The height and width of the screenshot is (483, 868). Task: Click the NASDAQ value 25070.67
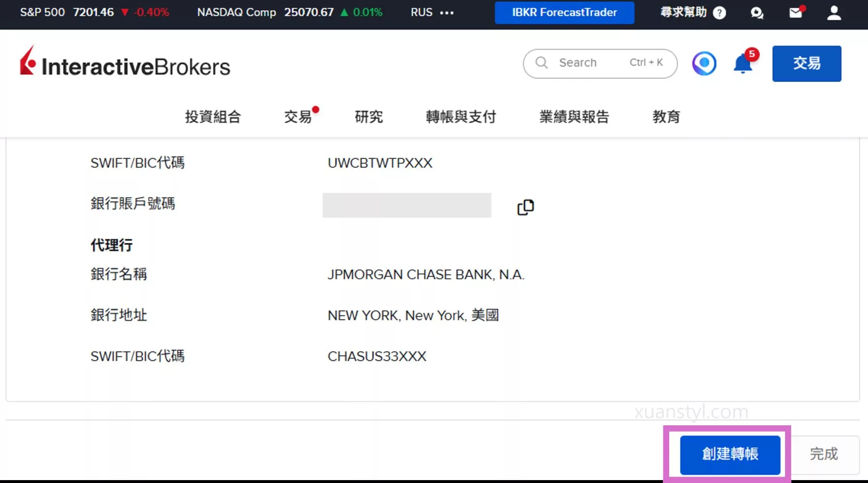point(309,12)
